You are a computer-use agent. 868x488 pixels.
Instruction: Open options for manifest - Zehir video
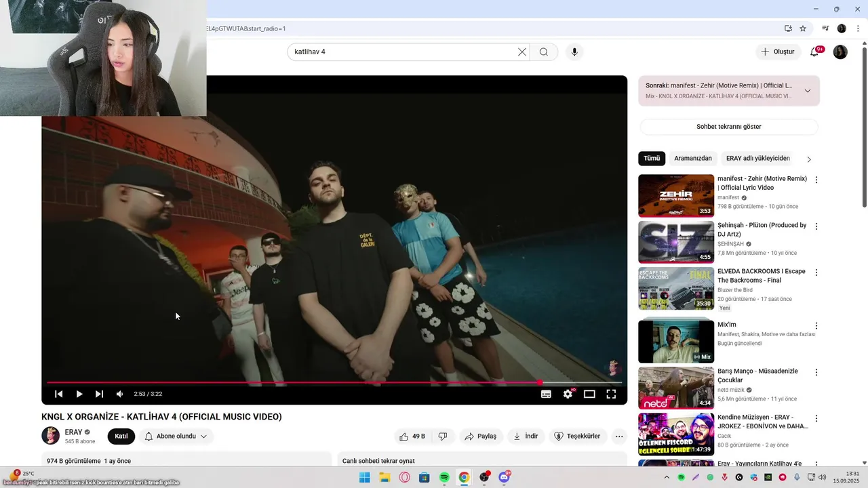point(816,180)
